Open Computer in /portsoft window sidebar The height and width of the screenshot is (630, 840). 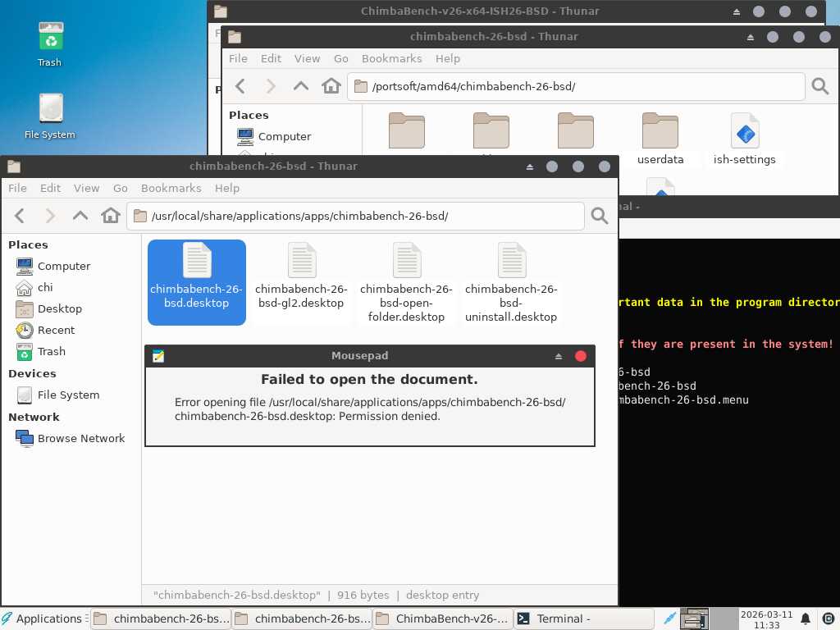[x=274, y=137]
